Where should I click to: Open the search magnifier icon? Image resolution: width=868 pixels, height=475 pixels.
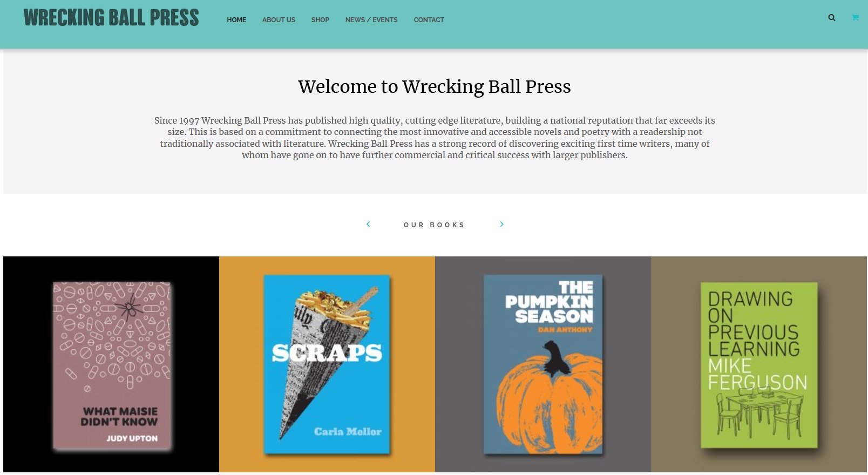pyautogui.click(x=832, y=18)
